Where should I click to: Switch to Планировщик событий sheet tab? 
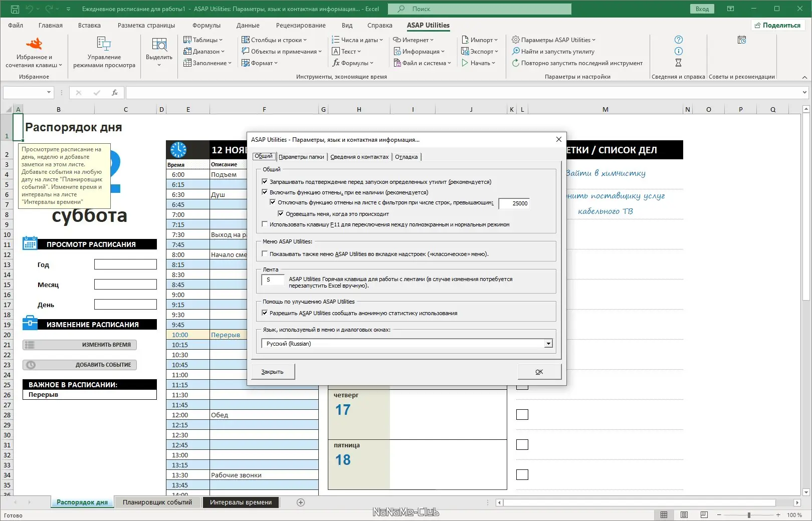(157, 502)
